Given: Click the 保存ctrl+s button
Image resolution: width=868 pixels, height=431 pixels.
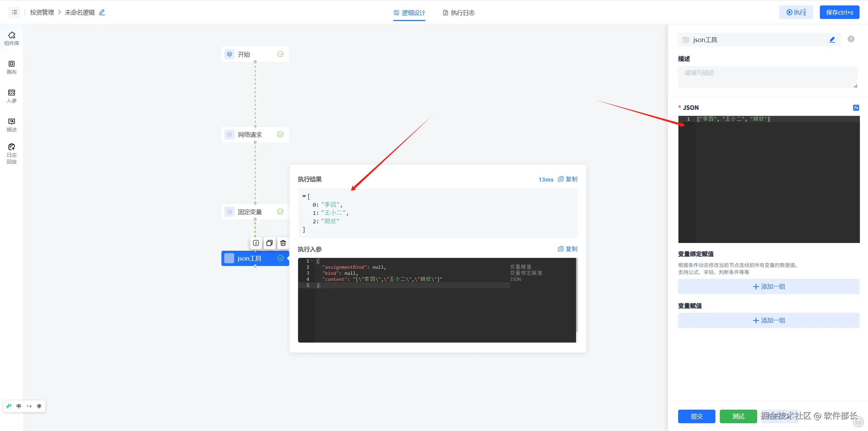Looking at the screenshot, I should [839, 13].
